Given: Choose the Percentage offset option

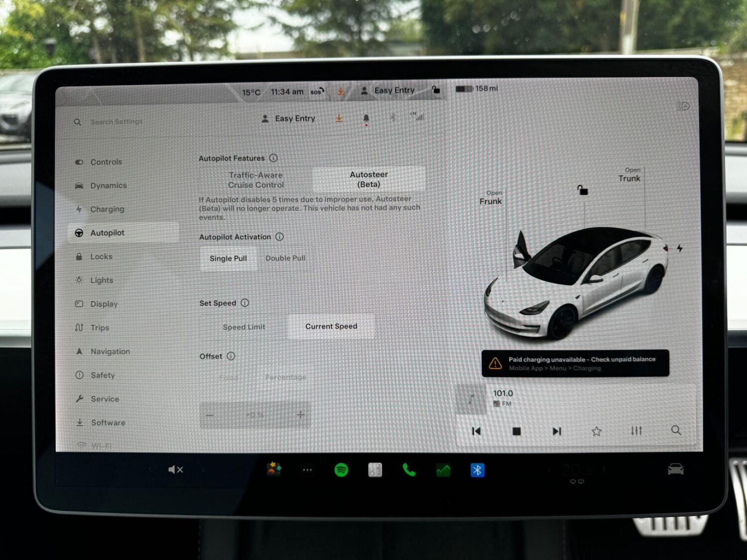Looking at the screenshot, I should click(285, 377).
